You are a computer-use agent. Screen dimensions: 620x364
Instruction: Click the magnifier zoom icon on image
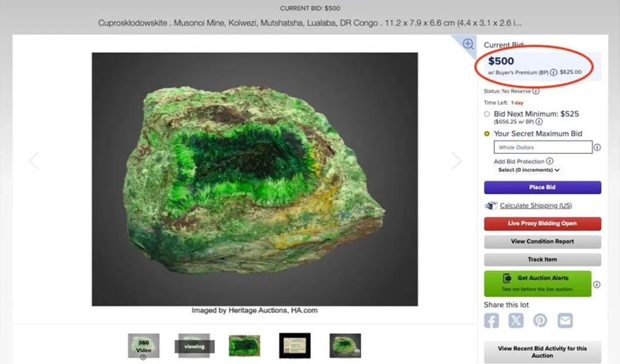(x=468, y=44)
